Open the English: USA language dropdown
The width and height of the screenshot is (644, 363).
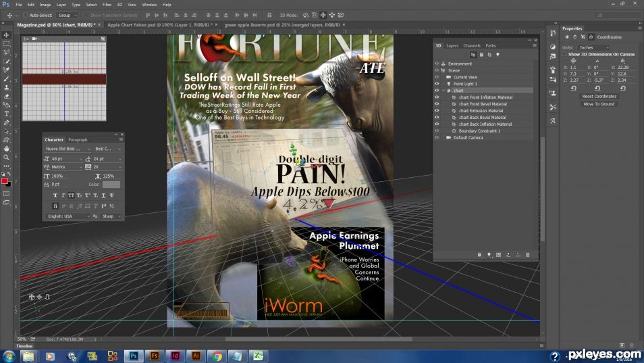click(x=68, y=216)
